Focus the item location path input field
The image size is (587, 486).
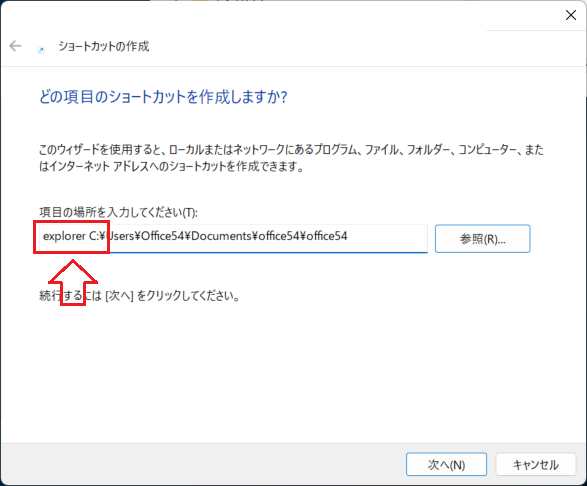[233, 238]
